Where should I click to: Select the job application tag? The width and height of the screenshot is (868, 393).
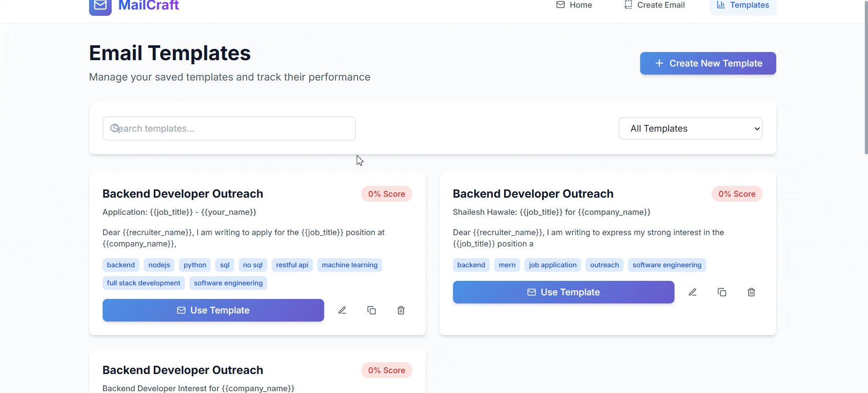click(x=553, y=265)
